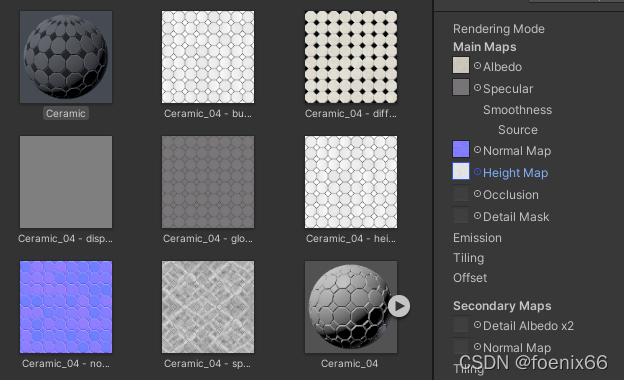
Task: Click the Ceramic_04 - glo... file name
Action: pos(208,238)
